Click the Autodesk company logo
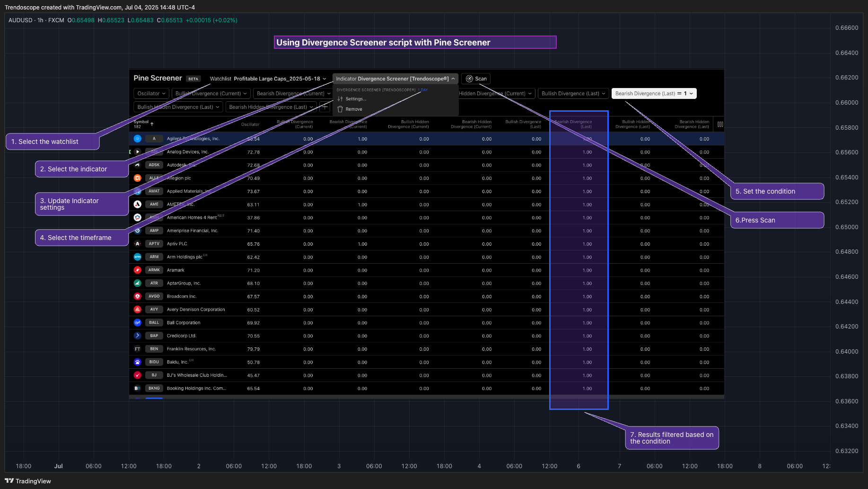Image resolution: width=868 pixels, height=489 pixels. click(x=137, y=165)
